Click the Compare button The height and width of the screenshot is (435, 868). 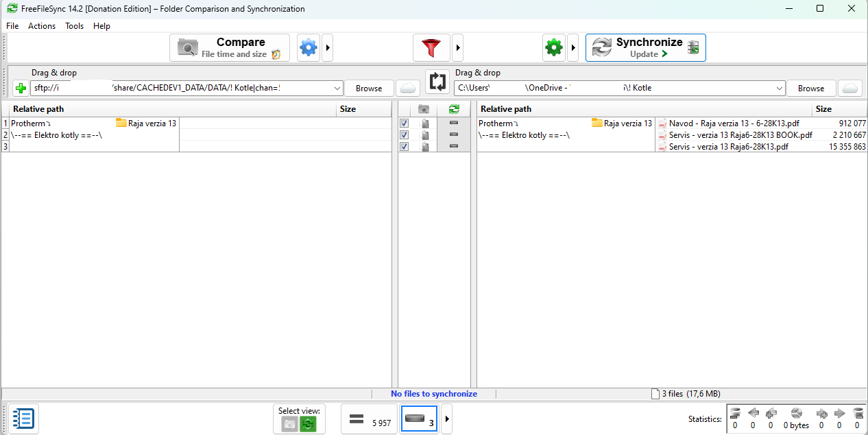(230, 48)
